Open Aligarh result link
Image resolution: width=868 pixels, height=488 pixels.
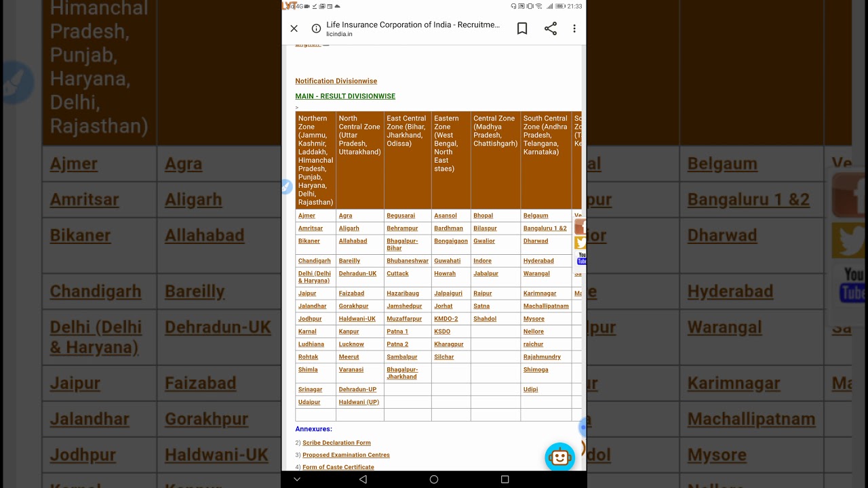click(x=349, y=228)
